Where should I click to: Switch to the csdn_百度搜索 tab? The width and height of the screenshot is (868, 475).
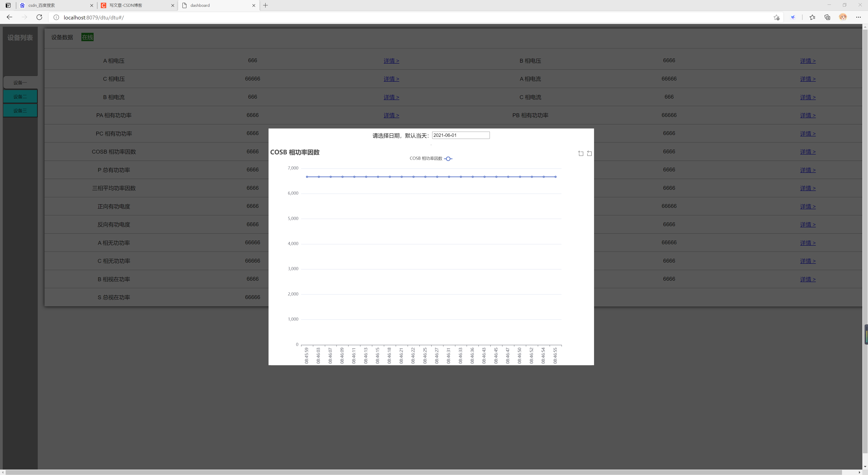point(54,5)
